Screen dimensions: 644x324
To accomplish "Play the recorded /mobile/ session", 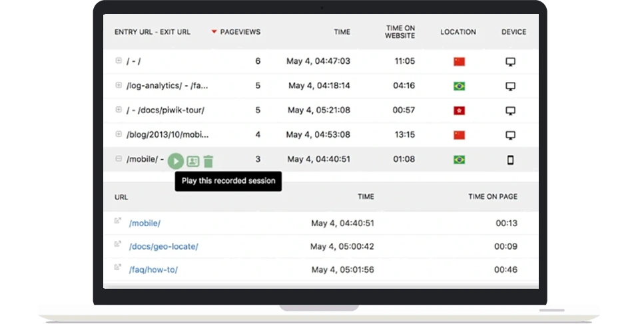I will pyautogui.click(x=175, y=161).
